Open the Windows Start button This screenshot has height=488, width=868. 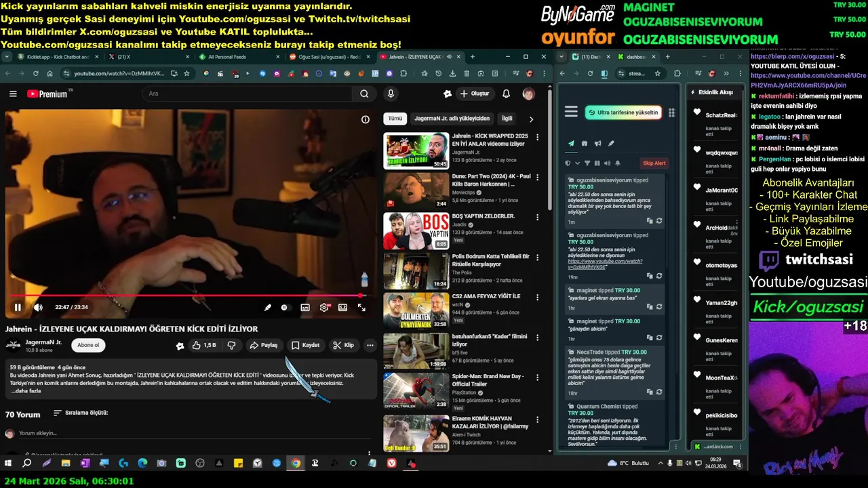tap(8, 463)
